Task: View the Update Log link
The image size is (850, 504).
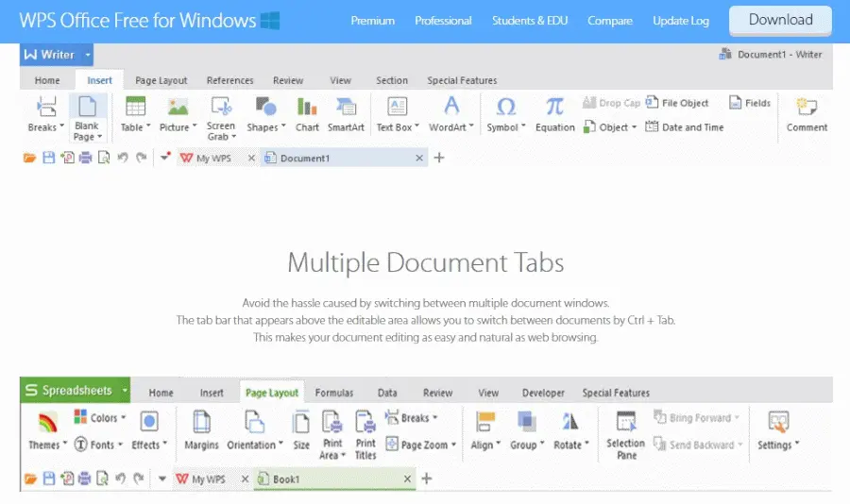Action: (680, 21)
